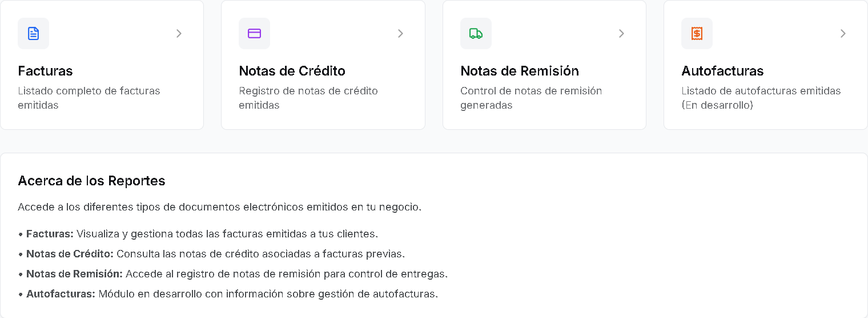
Task: Click "Listado completo de facturas emitidas" description
Action: (89, 98)
